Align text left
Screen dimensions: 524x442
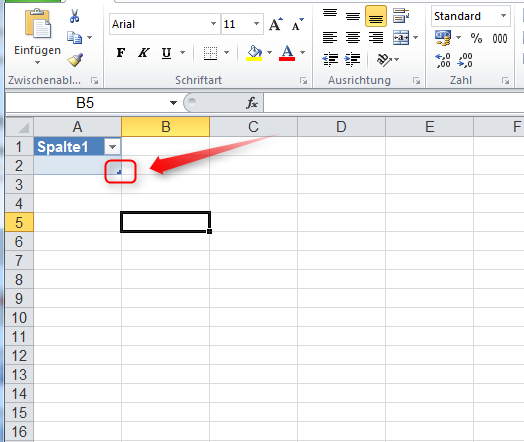330,37
